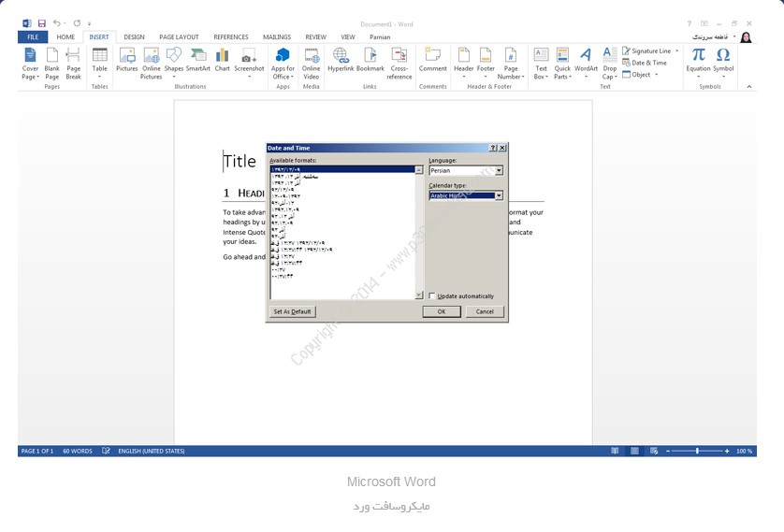Open the Signature Line dropdown arrow
The image size is (784, 532).
677,50
